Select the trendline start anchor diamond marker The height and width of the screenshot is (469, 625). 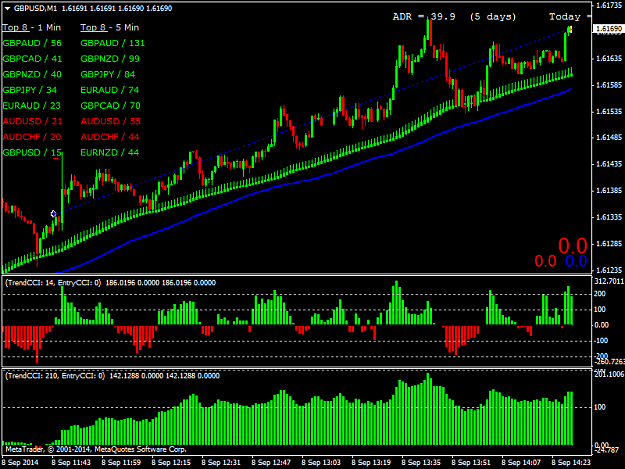pos(53,214)
